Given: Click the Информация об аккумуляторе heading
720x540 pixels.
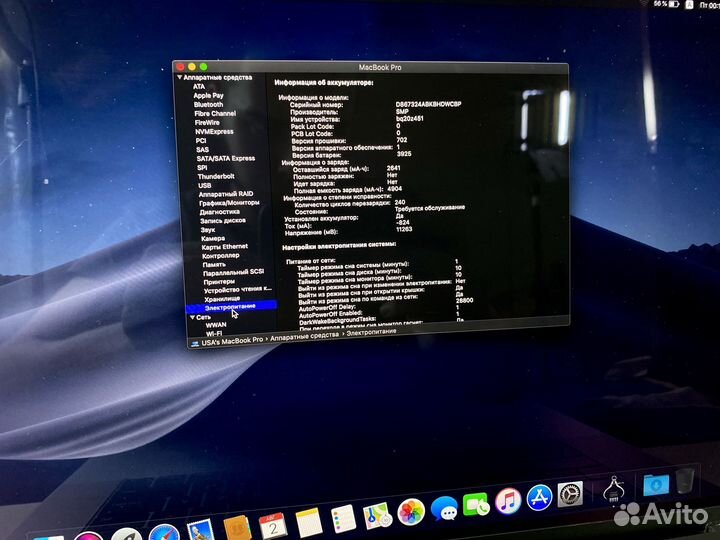Looking at the screenshot, I should pos(324,83).
